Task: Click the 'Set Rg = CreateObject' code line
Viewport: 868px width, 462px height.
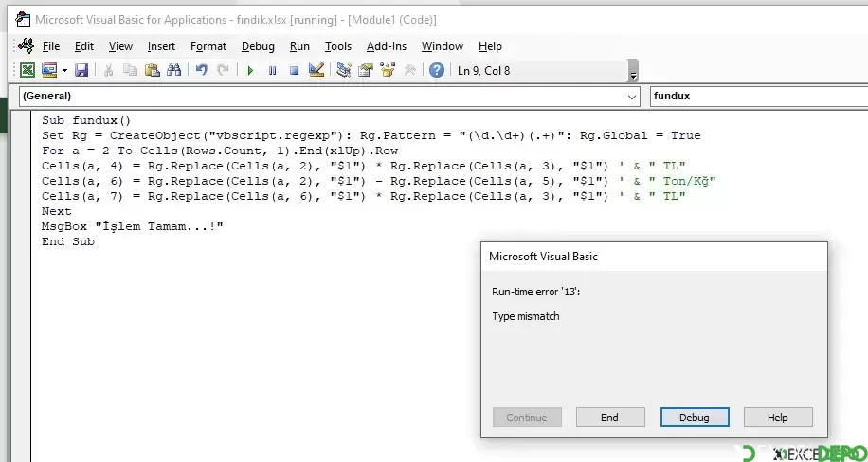Action: [371, 135]
